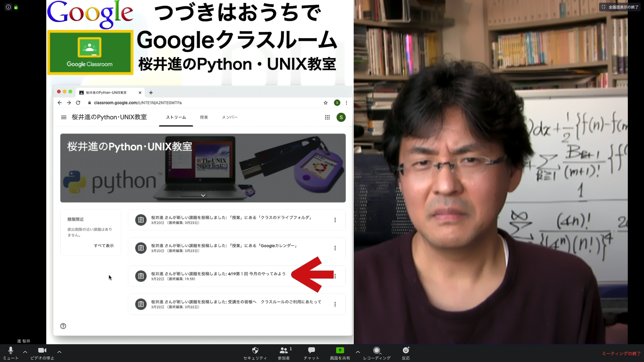Screen dimensions: 644x362
Task: Open Chrome three-dot menu
Action: pos(346,103)
